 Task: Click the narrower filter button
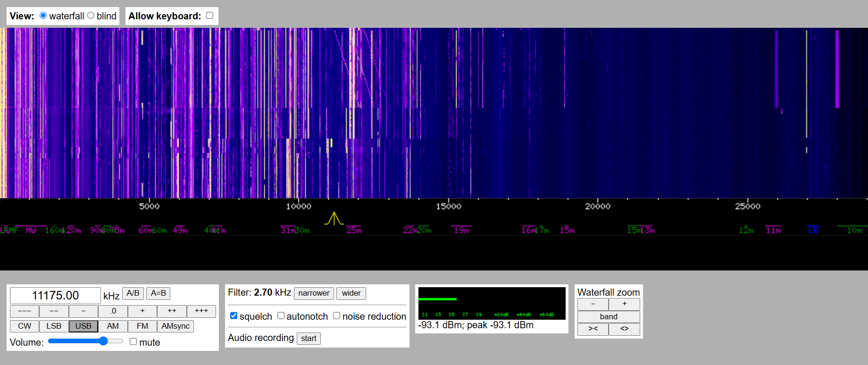pyautogui.click(x=314, y=293)
